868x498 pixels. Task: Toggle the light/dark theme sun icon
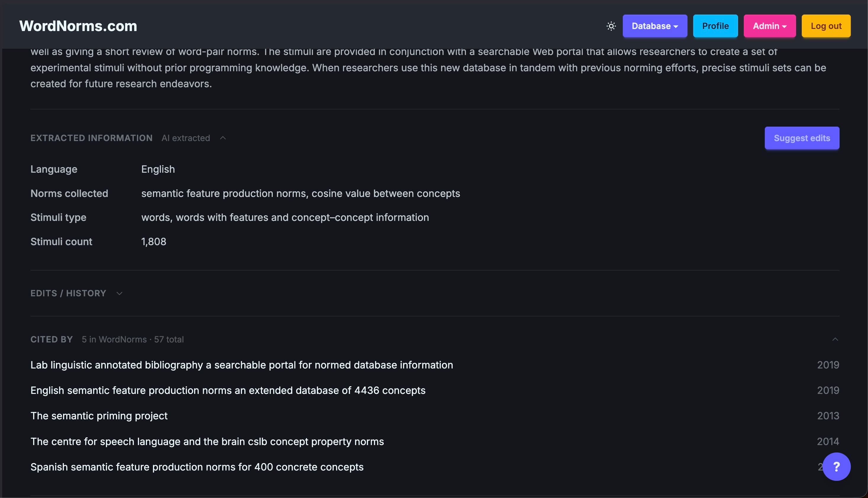(x=611, y=26)
